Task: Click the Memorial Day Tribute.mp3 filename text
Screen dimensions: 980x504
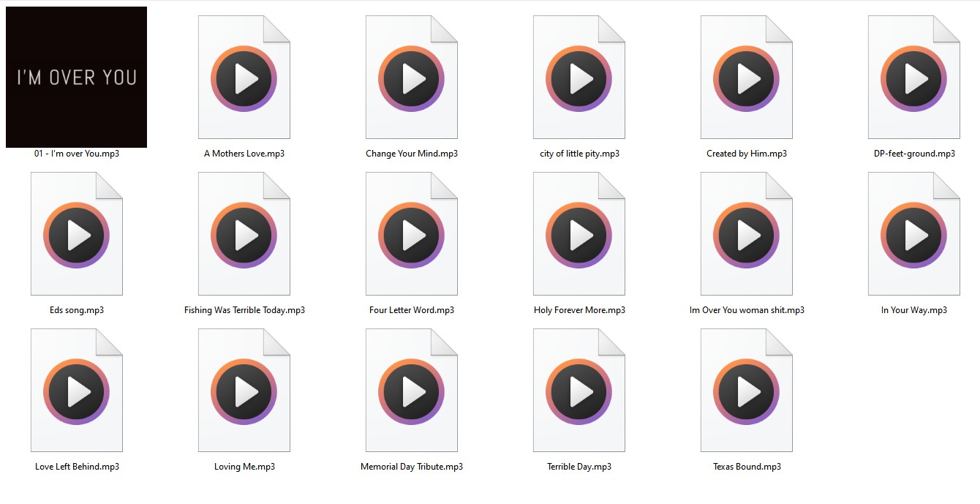Action: [x=412, y=467]
